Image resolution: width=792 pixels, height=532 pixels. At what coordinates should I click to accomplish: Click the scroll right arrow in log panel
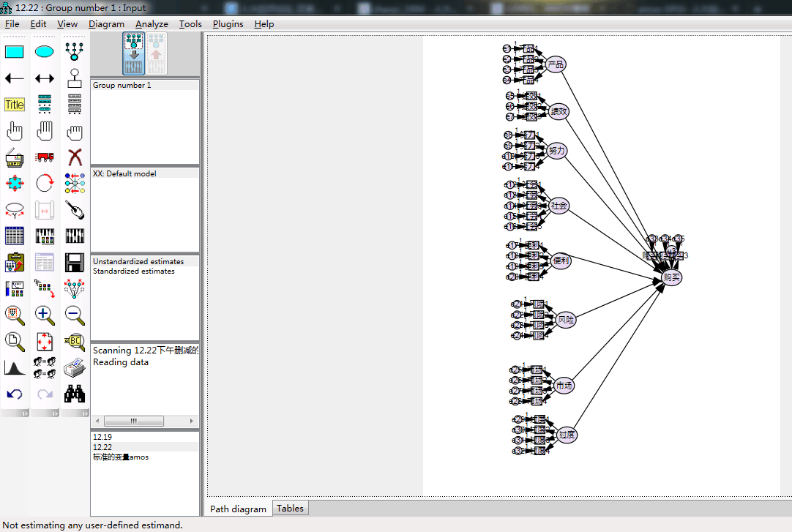coord(192,421)
